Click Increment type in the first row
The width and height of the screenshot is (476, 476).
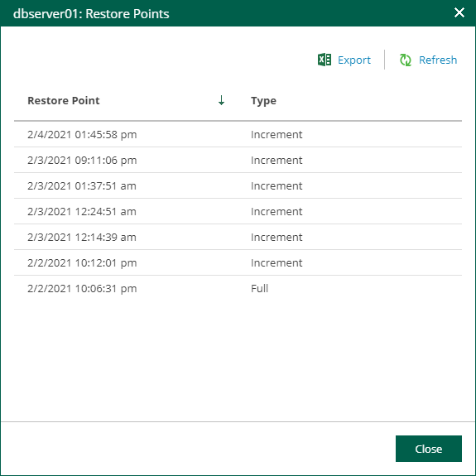(x=276, y=134)
